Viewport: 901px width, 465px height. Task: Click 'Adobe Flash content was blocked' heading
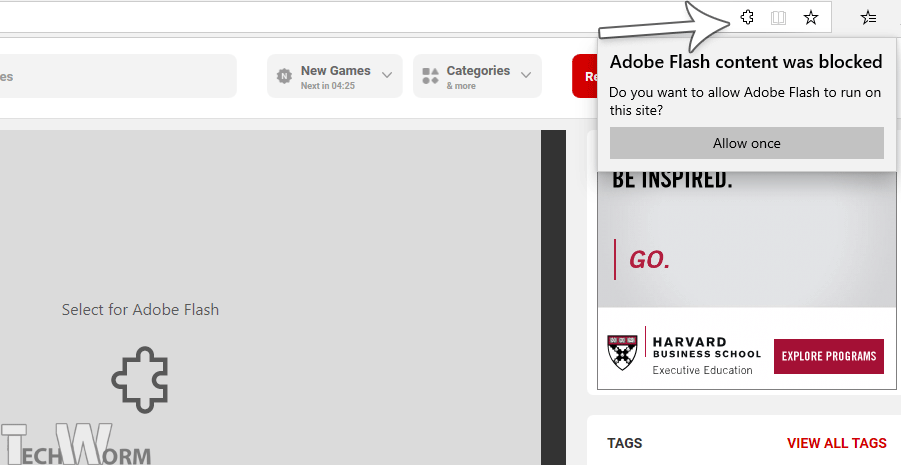[746, 62]
